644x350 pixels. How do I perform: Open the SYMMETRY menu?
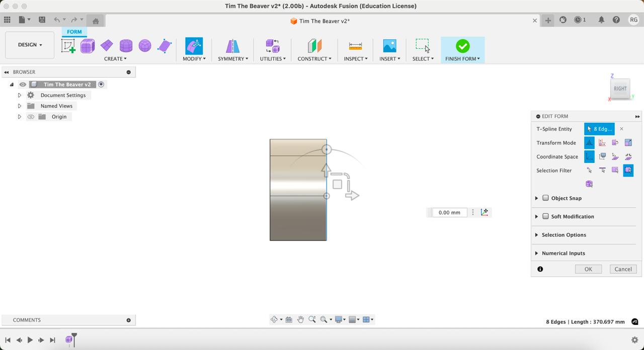pos(232,59)
